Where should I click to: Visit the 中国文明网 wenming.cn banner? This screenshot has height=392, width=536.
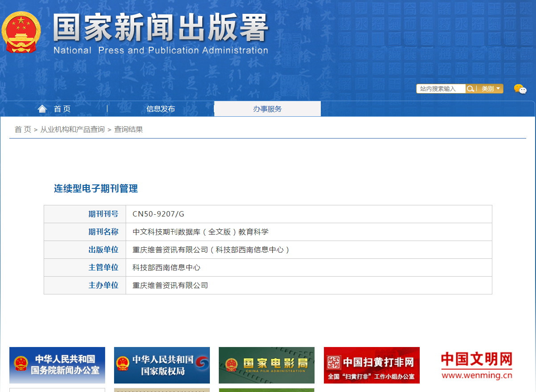476,365
